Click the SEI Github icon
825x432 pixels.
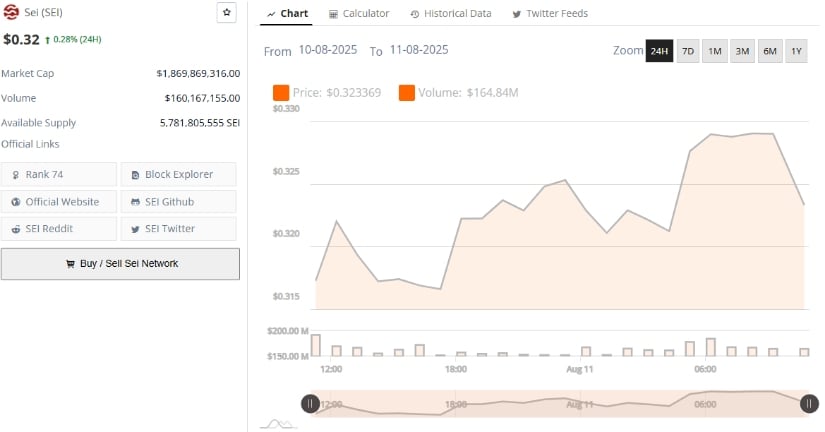click(x=135, y=202)
